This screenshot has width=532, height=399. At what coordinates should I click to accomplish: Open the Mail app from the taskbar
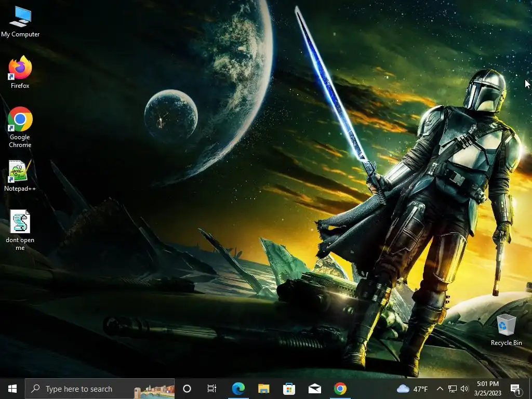[x=314, y=389]
